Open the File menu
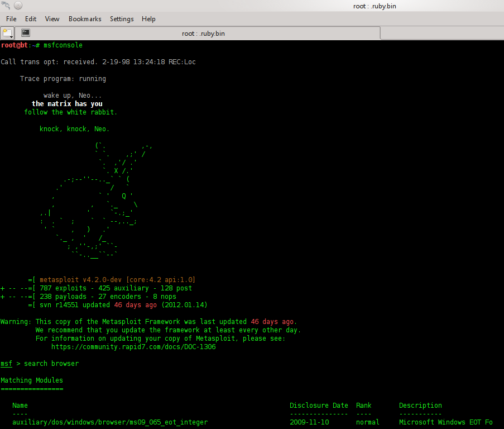The image size is (504, 429). pyautogui.click(x=11, y=18)
